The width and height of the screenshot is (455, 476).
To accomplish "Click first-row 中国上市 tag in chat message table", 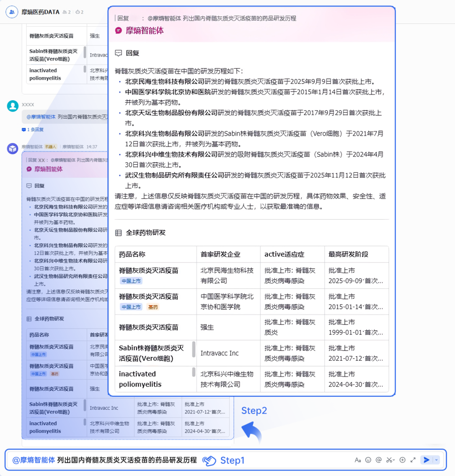I will click(39, 354).
